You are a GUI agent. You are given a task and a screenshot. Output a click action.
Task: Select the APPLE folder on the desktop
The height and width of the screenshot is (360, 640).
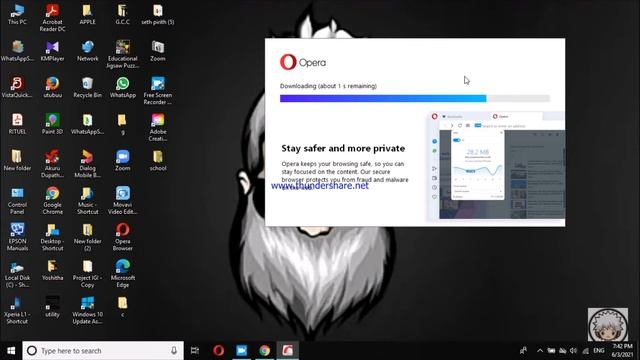pyautogui.click(x=87, y=15)
